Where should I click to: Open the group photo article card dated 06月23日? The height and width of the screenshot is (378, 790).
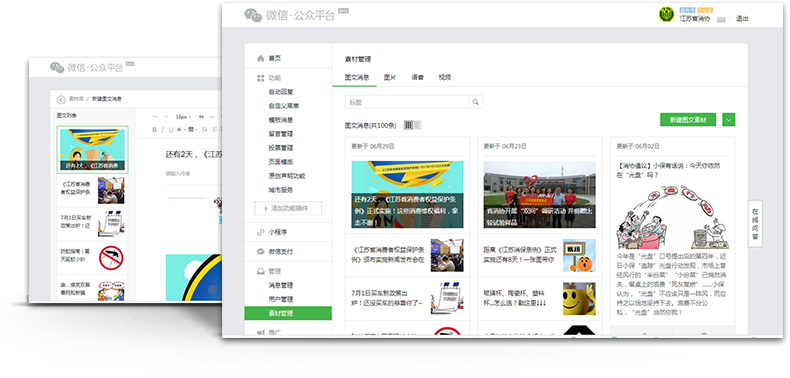(540, 195)
